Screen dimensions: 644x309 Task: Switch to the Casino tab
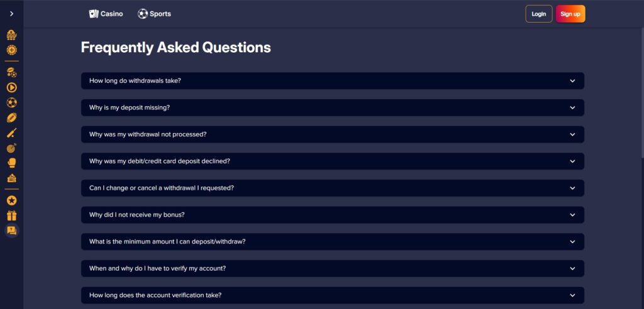pyautogui.click(x=106, y=14)
